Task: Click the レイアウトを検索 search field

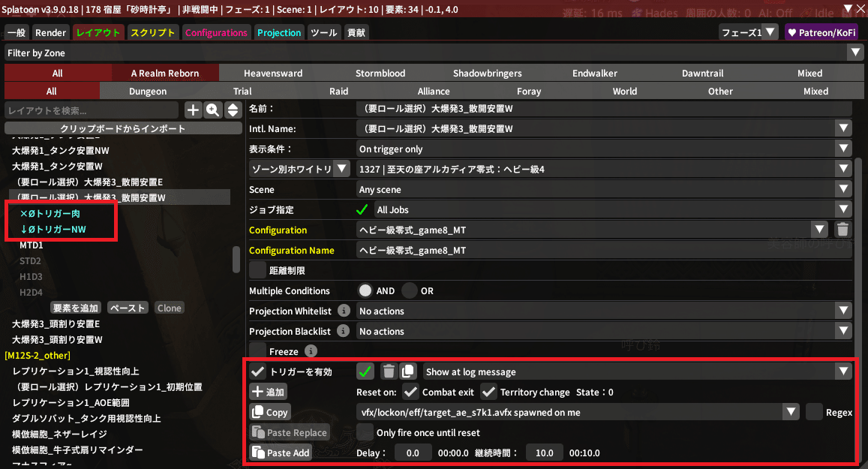Action: pos(92,110)
